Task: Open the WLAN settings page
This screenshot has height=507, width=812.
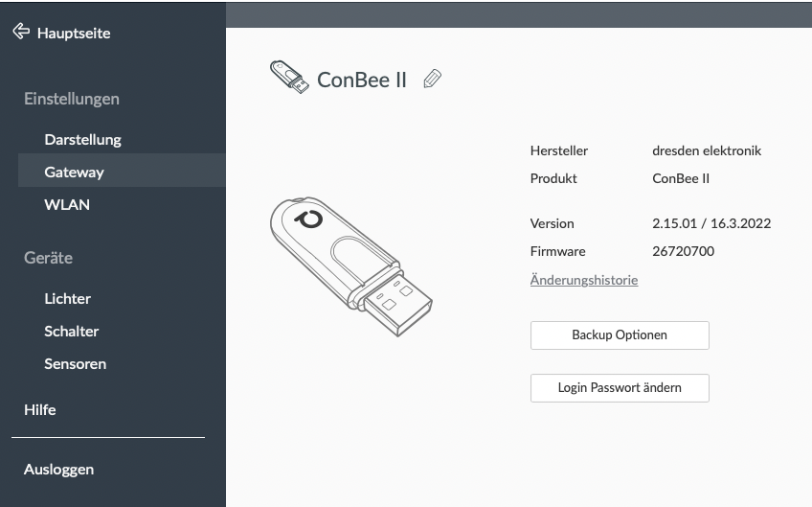Action: coord(67,204)
